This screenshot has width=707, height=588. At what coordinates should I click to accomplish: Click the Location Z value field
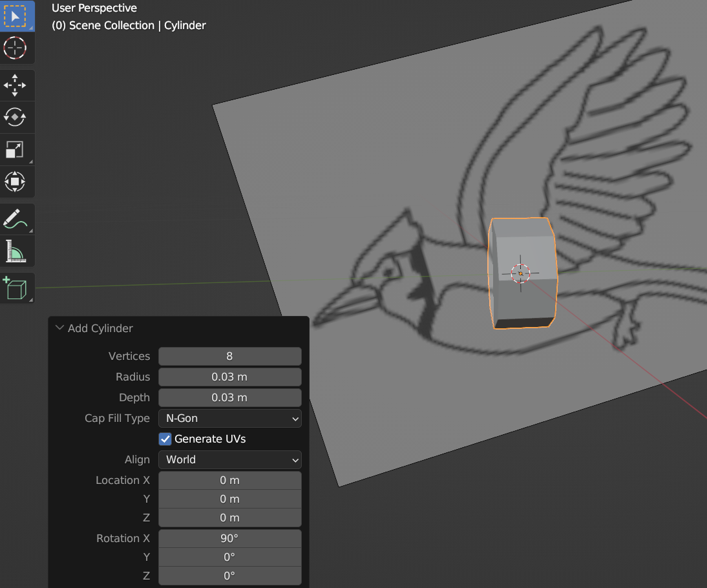pos(229,518)
